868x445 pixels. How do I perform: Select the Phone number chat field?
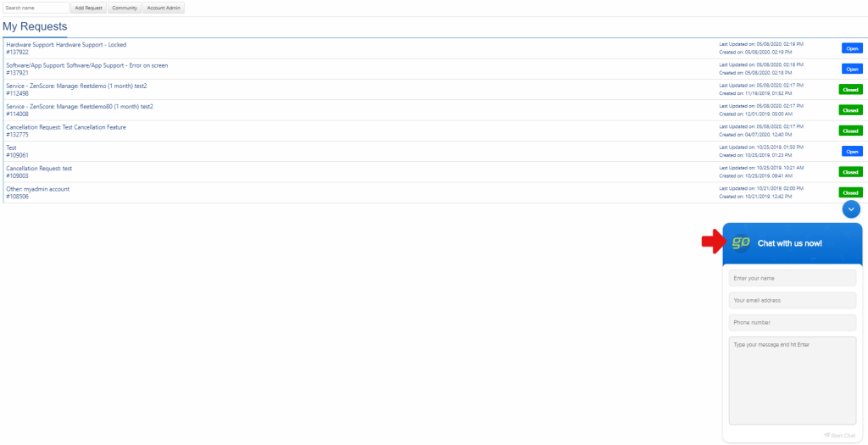click(793, 323)
